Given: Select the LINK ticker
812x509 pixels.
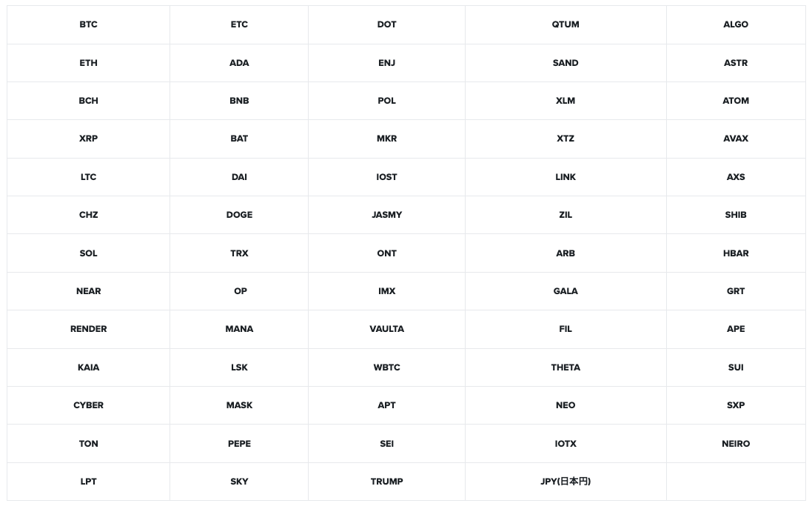Looking at the screenshot, I should pos(566,177).
